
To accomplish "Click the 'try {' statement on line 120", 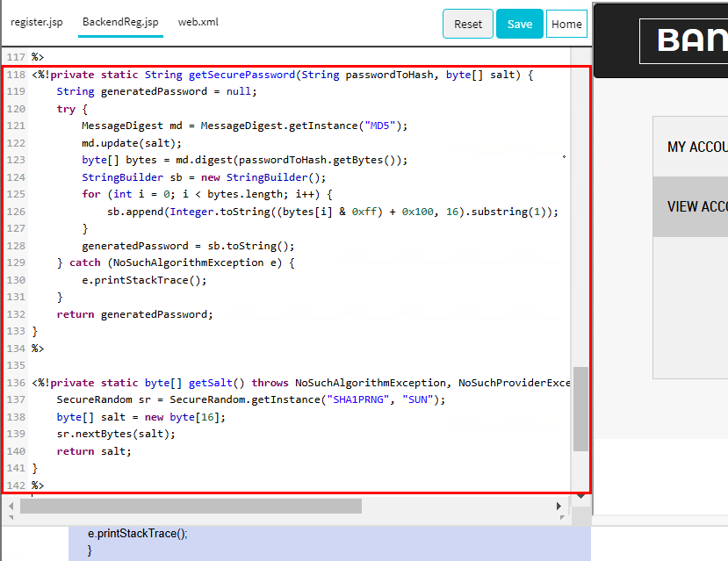I will point(72,109).
